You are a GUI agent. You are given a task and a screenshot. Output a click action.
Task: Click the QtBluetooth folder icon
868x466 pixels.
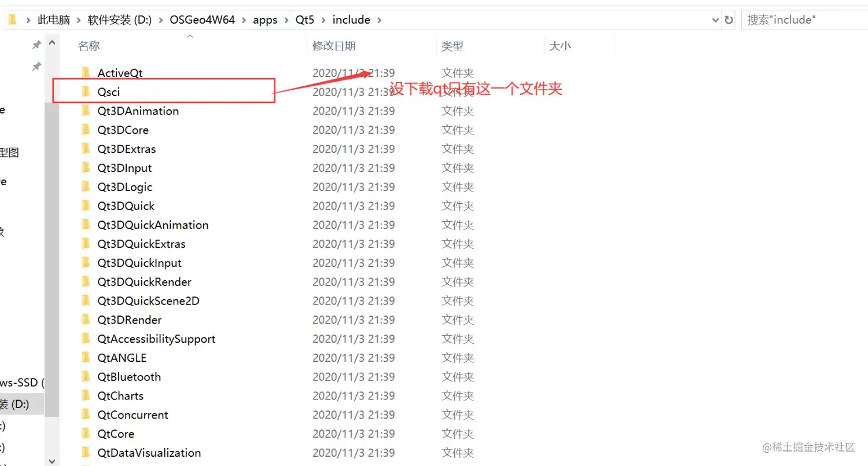coord(86,377)
